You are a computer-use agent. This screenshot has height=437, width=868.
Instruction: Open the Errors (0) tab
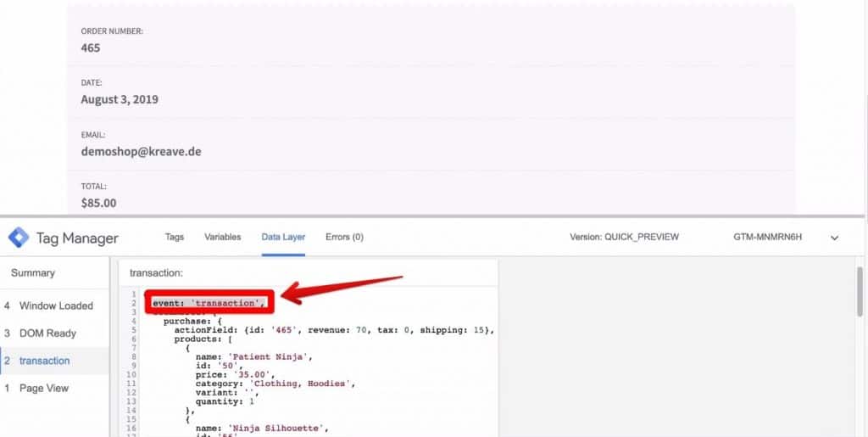point(344,237)
